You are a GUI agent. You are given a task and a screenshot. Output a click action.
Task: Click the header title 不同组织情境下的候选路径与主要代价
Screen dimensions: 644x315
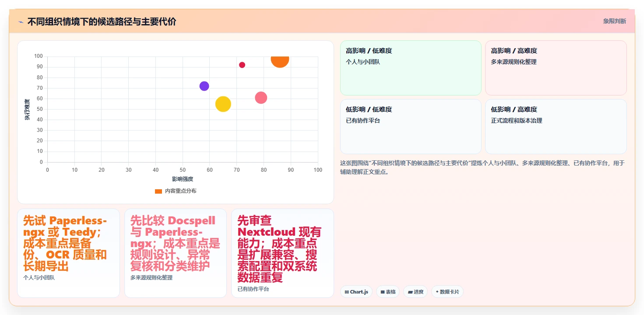[102, 22]
